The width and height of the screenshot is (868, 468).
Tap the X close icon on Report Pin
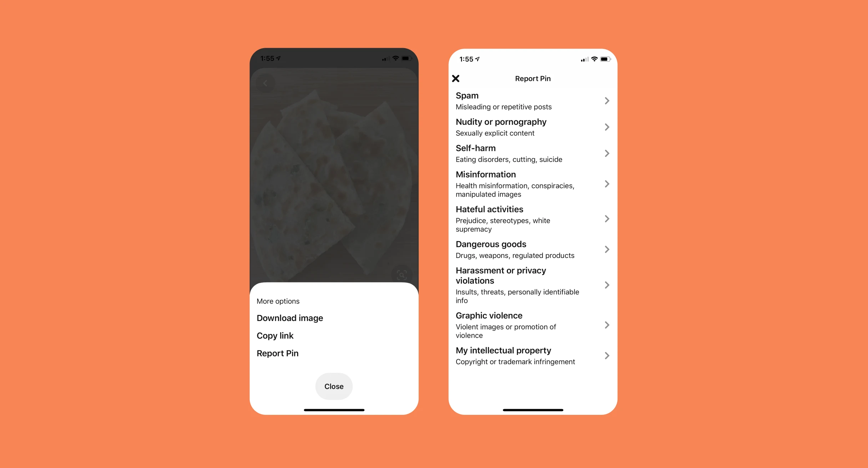(x=456, y=78)
